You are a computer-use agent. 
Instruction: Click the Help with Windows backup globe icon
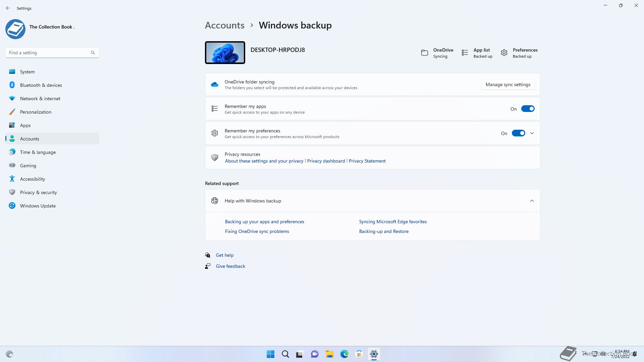point(215,201)
